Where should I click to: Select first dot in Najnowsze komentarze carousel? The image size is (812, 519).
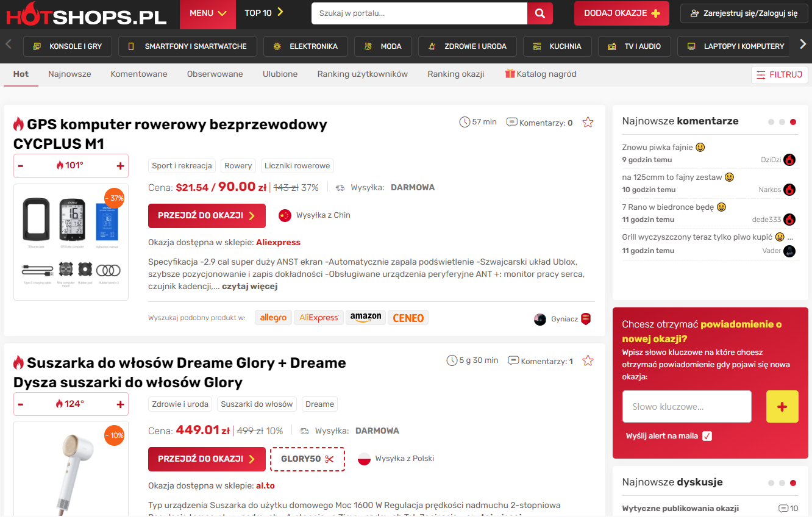pyautogui.click(x=771, y=122)
